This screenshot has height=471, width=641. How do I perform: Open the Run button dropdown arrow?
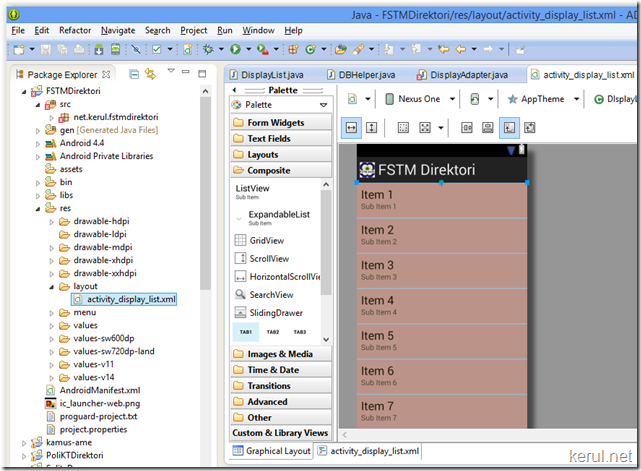tap(248, 49)
